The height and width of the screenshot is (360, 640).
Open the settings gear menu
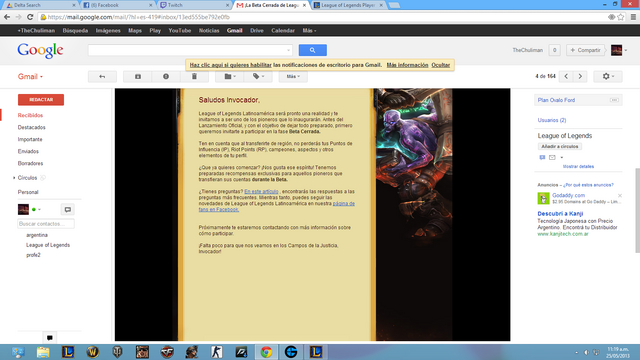tap(608, 76)
